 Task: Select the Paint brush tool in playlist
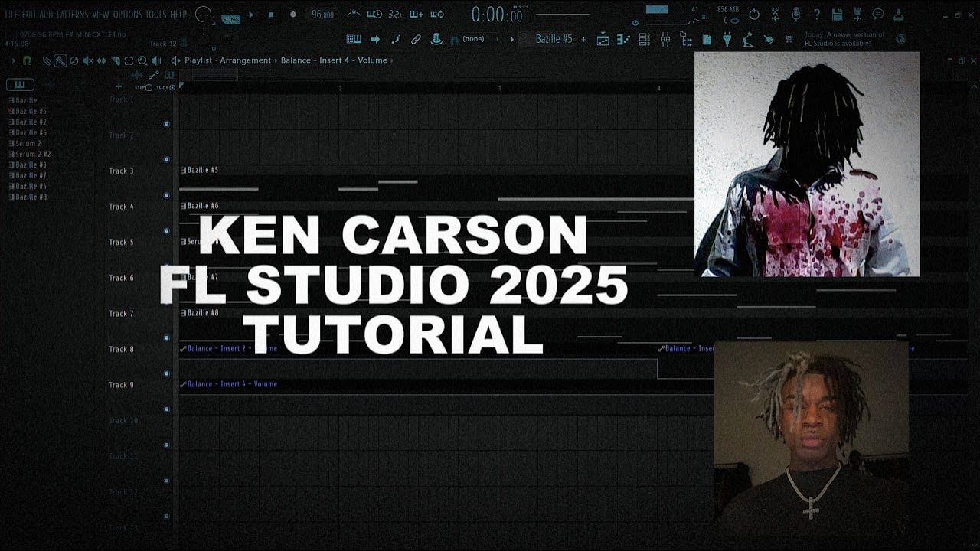pyautogui.click(x=60, y=60)
